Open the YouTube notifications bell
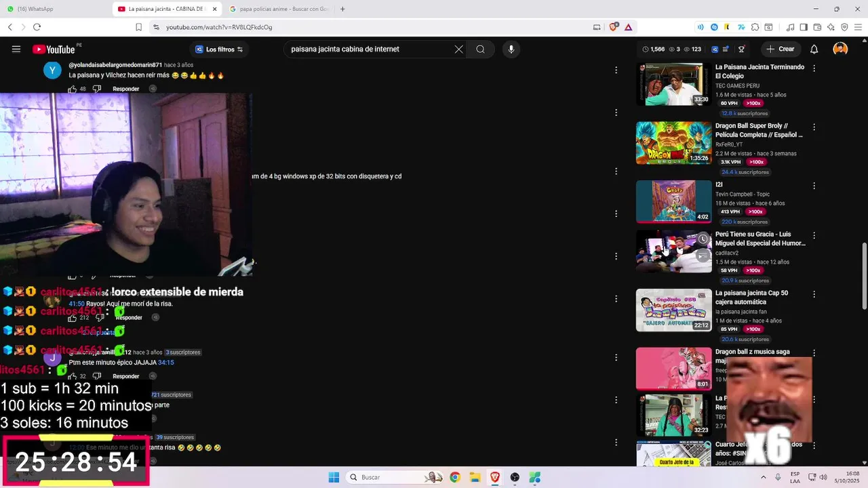 [x=814, y=49]
